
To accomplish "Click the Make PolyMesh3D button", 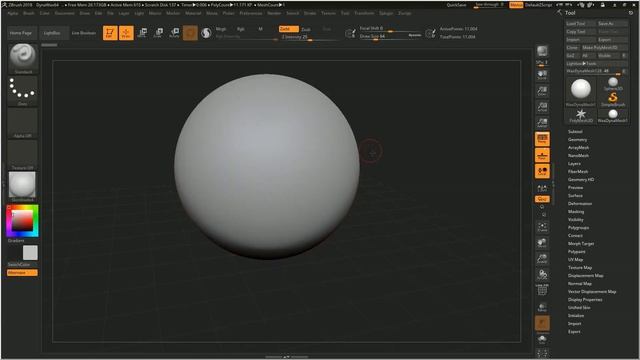I will coord(604,47).
